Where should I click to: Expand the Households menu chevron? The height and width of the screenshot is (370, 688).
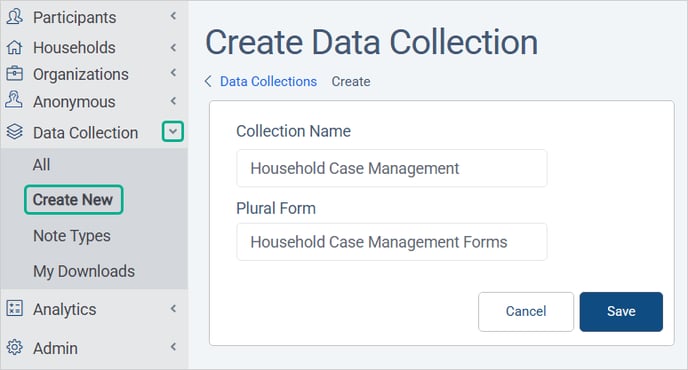pos(173,47)
